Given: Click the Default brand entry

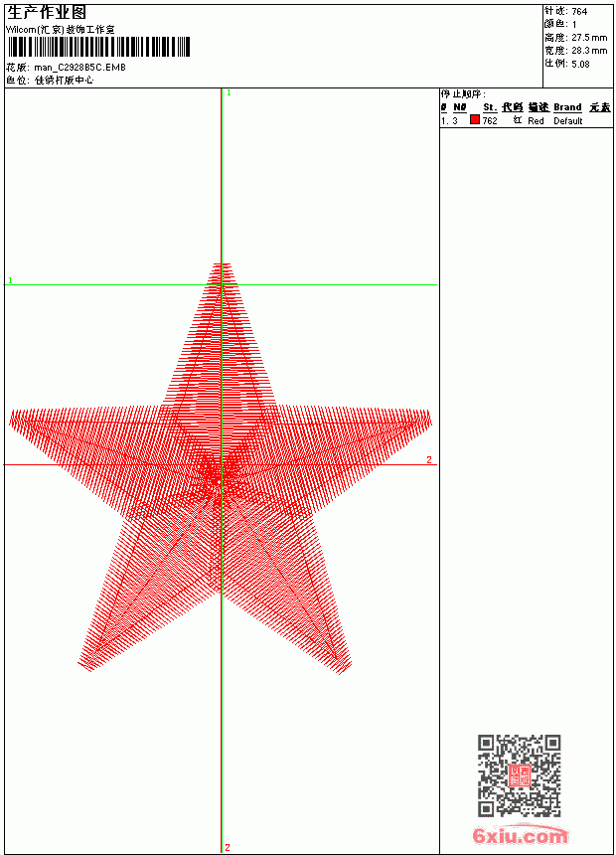Looking at the screenshot, I should click(568, 121).
